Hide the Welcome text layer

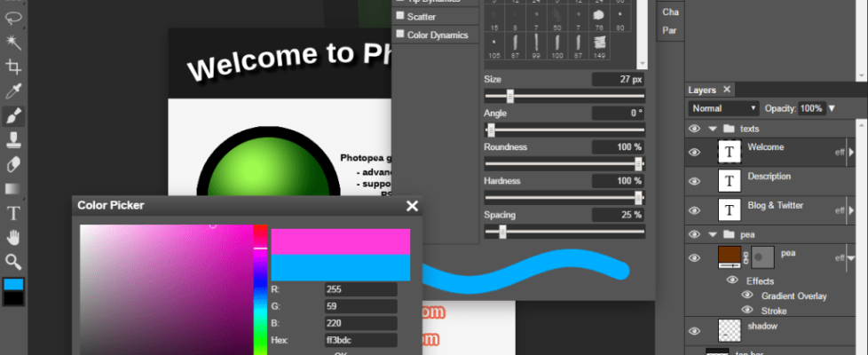pos(694,152)
